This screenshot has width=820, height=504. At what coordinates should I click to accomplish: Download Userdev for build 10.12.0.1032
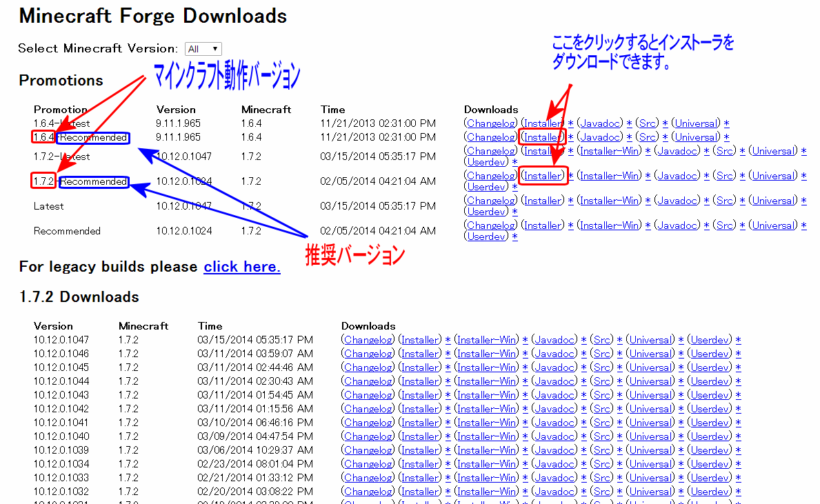tap(710, 492)
